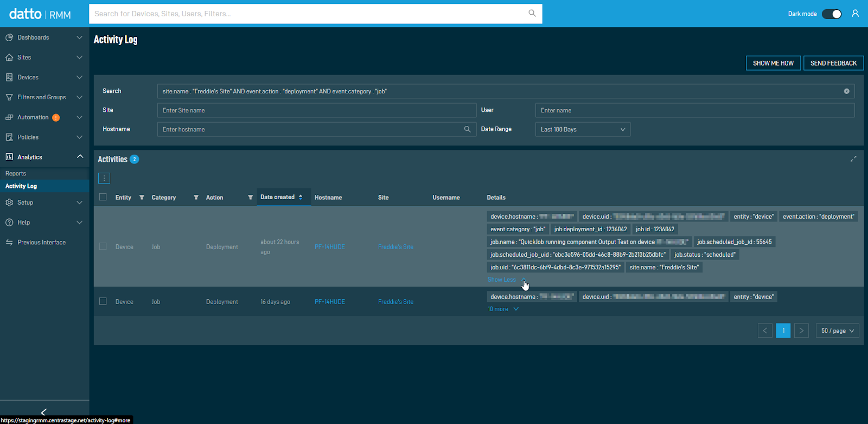Check the select-all header checkbox

point(103,197)
